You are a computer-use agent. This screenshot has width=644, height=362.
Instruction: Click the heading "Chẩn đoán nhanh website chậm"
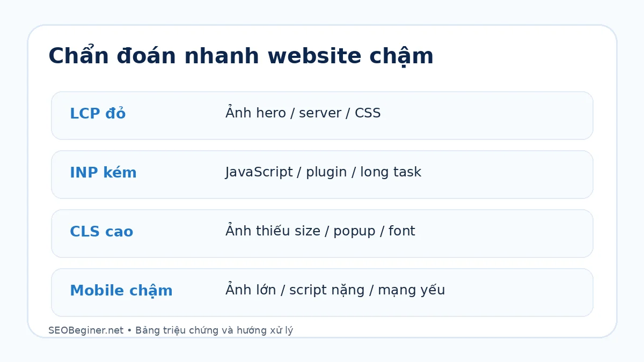[241, 57]
